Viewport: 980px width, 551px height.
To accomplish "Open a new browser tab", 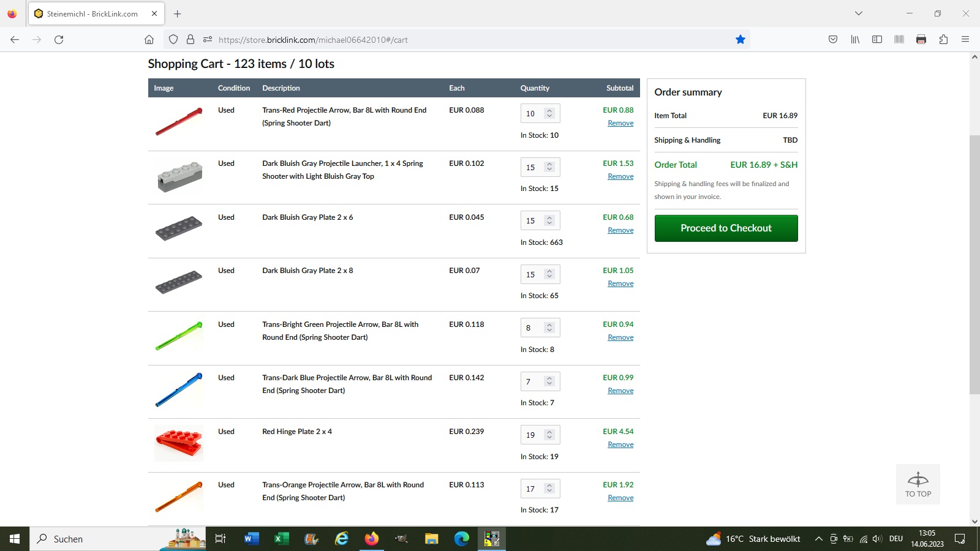I will click(177, 13).
